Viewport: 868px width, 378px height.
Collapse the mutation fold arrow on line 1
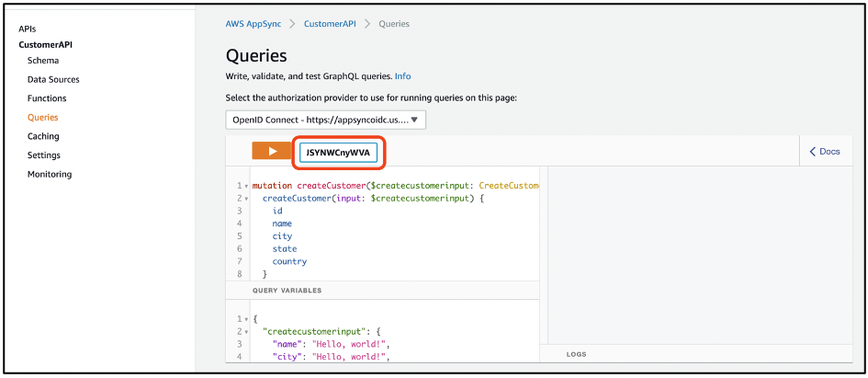246,186
